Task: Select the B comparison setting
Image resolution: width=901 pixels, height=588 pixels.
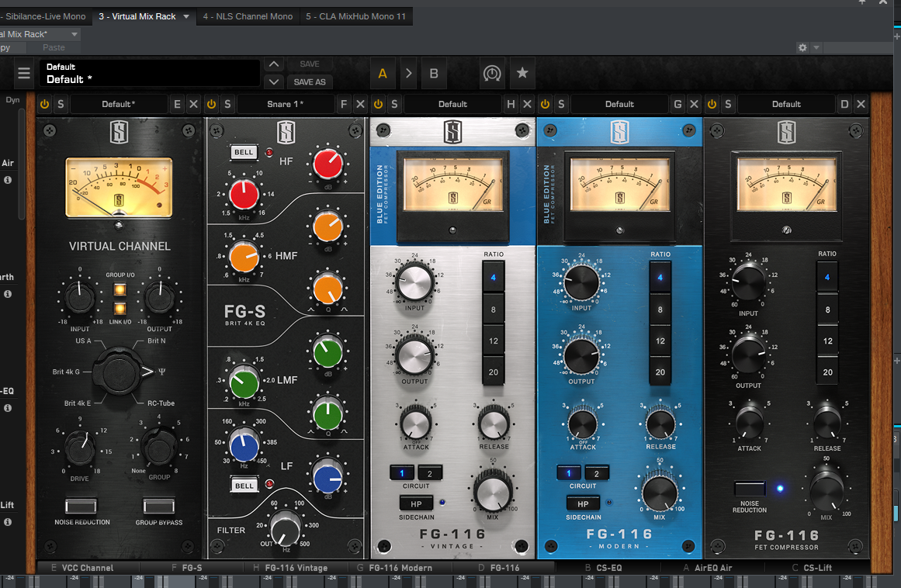Action: [x=434, y=73]
